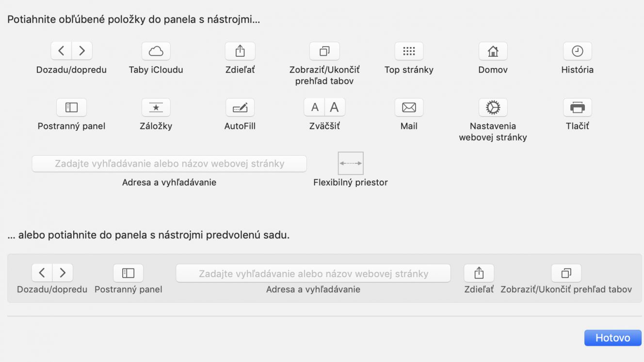
Task: Click the smaller A text size button
Action: [x=314, y=108]
